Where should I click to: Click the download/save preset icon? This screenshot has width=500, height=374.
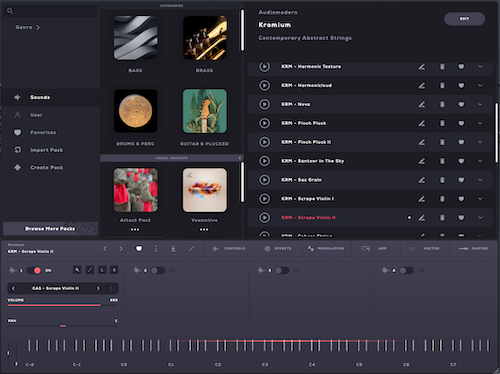pos(173,249)
